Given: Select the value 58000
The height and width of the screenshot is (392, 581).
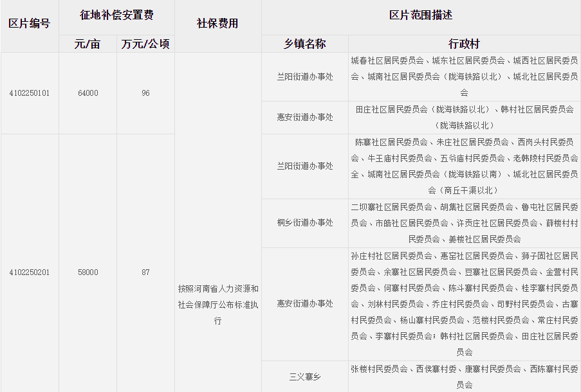Looking at the screenshot, I should 88,272.
